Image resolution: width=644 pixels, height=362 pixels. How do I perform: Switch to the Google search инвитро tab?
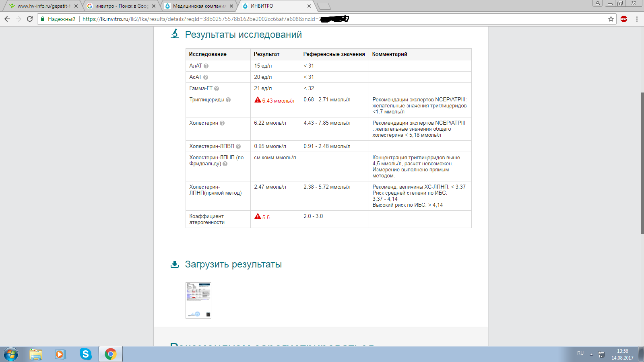pos(121,6)
